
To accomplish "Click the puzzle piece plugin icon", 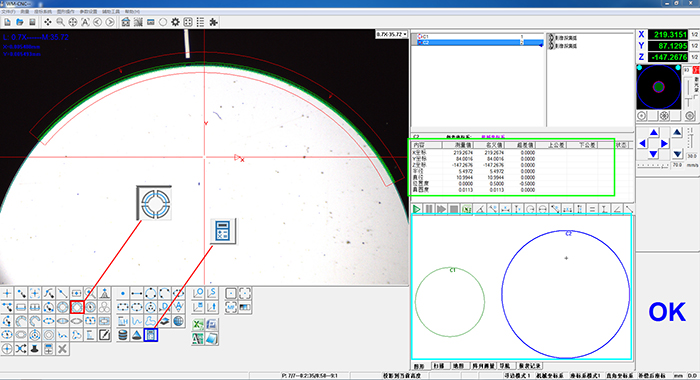I will [x=213, y=22].
